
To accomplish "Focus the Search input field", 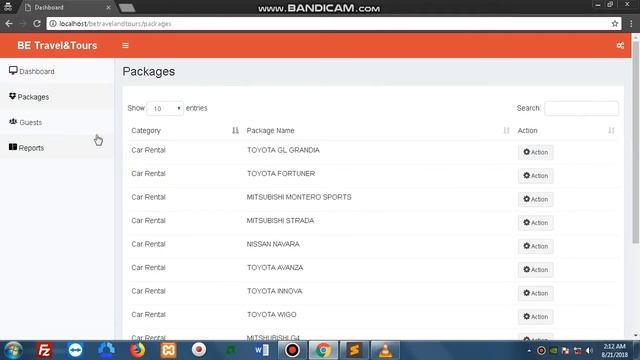I will pyautogui.click(x=581, y=108).
